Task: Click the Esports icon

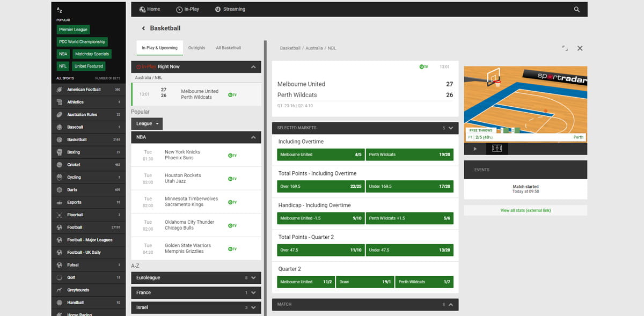Action: tap(60, 202)
